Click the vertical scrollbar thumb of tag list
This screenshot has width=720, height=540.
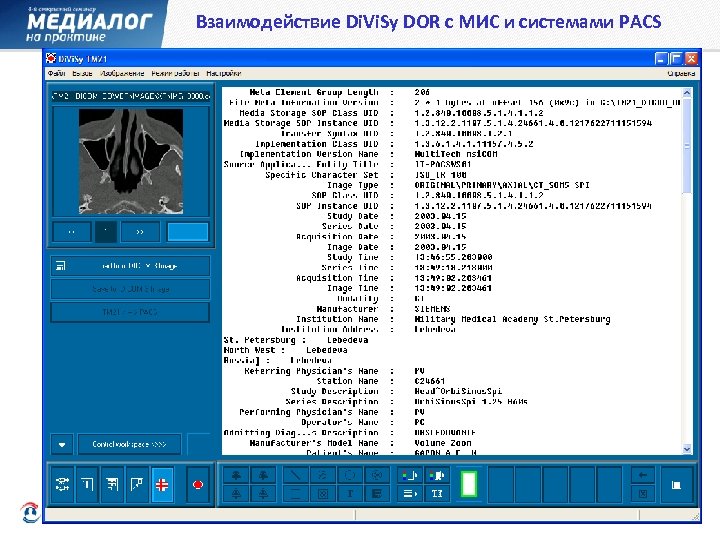[687, 145]
